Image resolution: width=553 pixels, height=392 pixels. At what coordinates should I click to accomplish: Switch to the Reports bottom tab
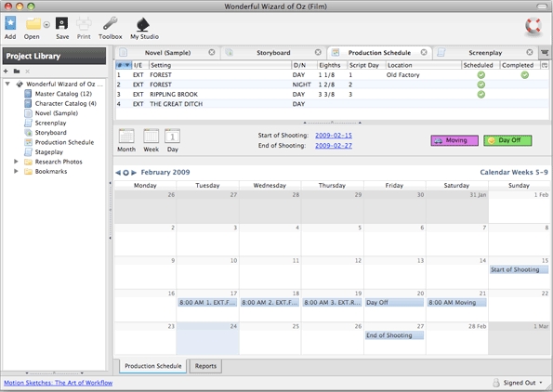[x=205, y=366]
